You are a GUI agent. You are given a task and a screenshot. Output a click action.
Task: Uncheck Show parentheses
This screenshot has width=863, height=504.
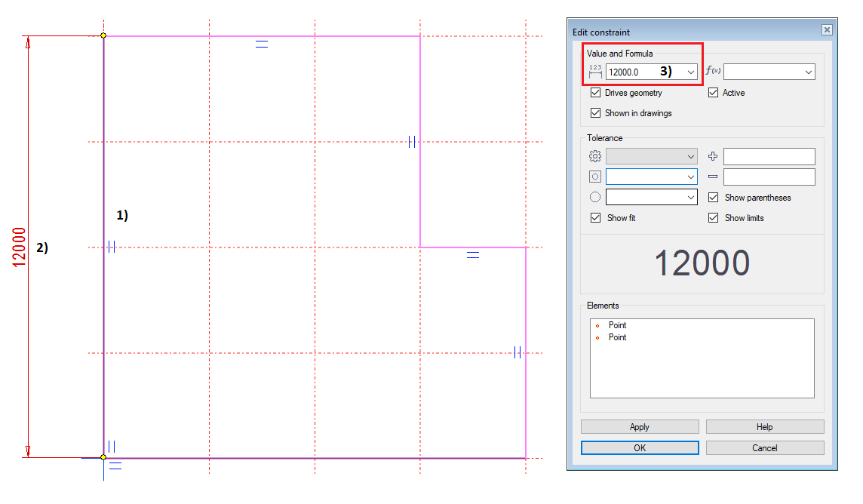(714, 198)
